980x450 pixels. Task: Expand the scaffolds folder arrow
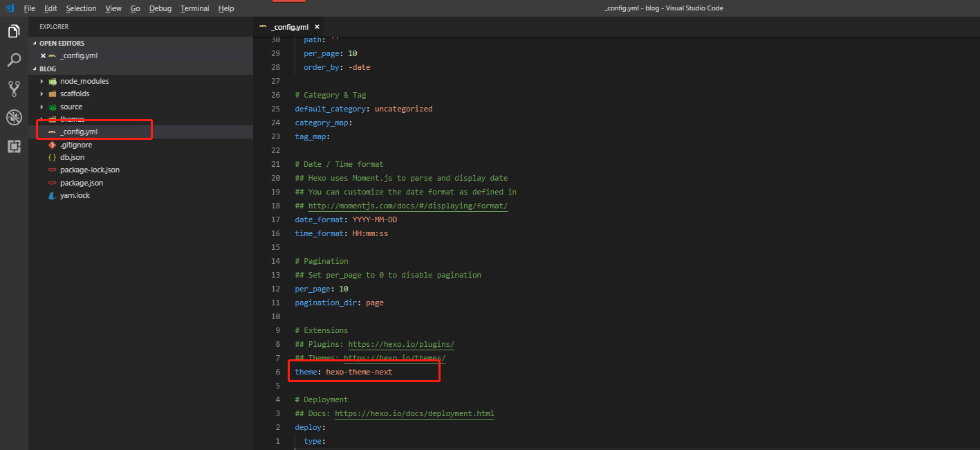tap(41, 93)
